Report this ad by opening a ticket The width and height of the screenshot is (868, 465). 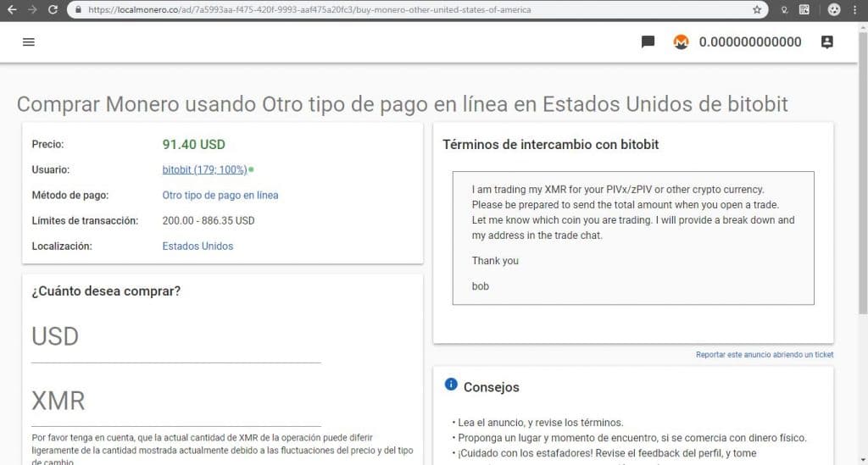765,354
